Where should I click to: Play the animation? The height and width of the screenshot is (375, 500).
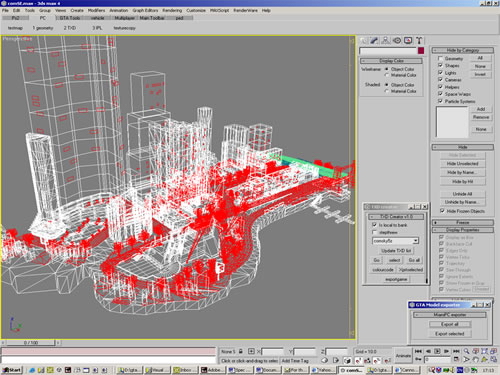pos(437,351)
